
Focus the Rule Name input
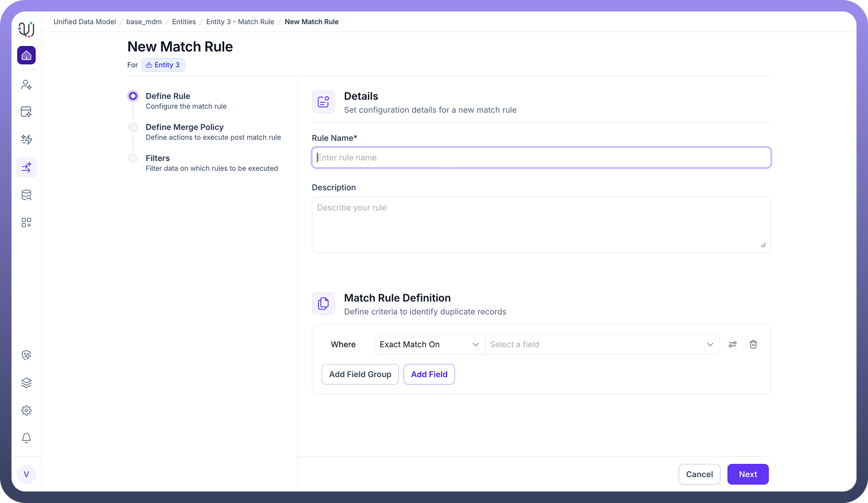541,158
